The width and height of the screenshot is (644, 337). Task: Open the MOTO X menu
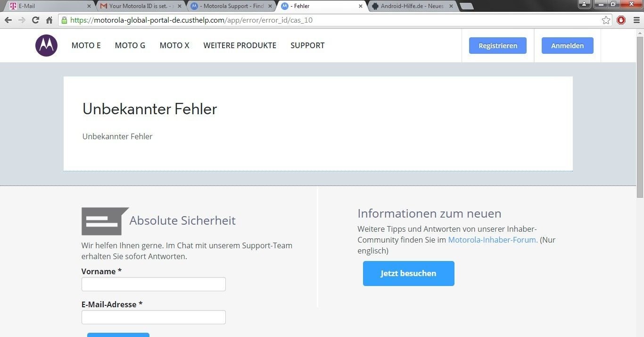click(174, 45)
